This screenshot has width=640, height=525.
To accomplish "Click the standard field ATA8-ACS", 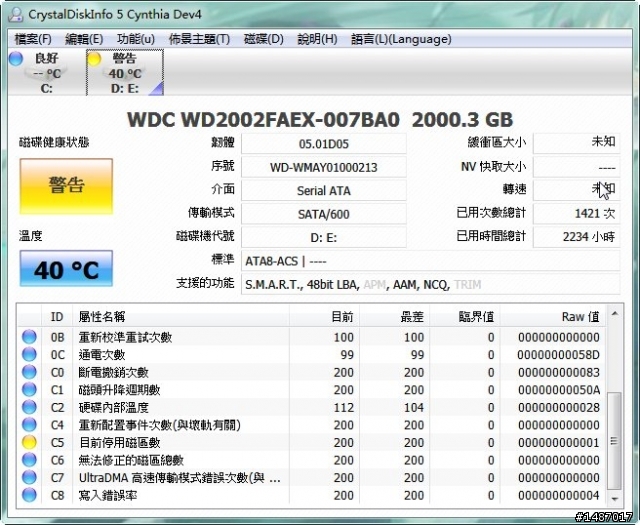I will point(431,261).
